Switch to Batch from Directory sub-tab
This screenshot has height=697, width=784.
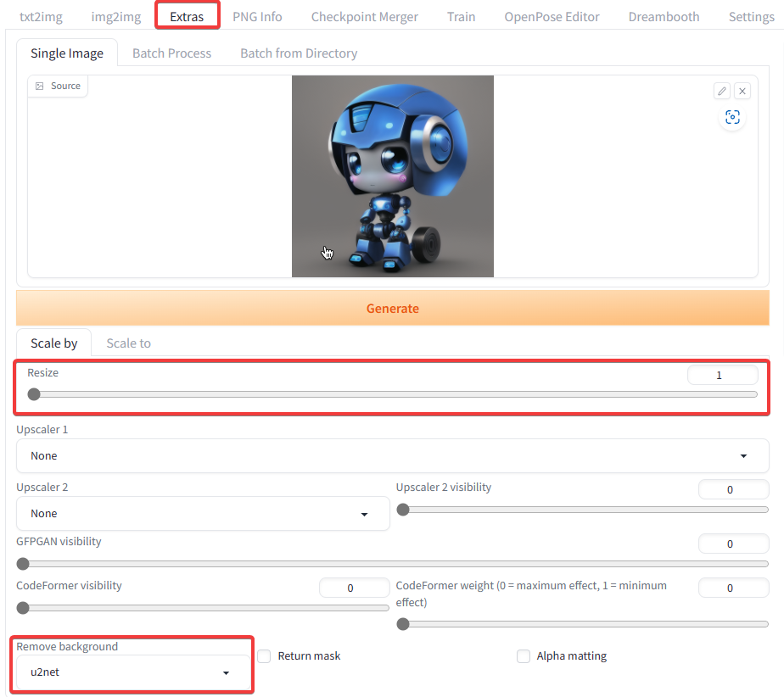click(x=299, y=53)
